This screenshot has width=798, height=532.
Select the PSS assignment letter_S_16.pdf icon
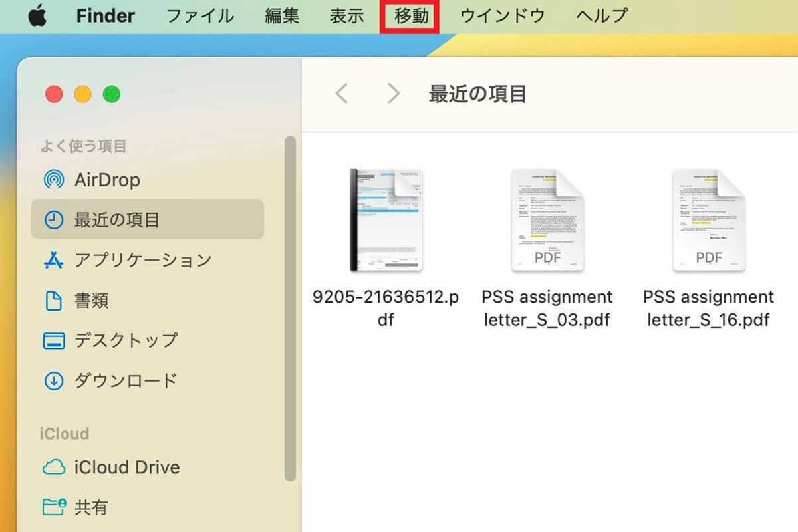click(708, 220)
